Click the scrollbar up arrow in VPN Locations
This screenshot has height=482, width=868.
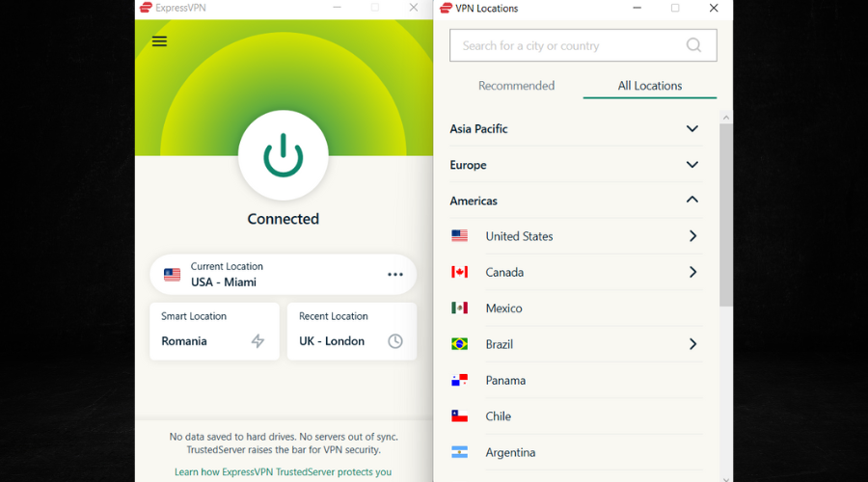pos(725,118)
